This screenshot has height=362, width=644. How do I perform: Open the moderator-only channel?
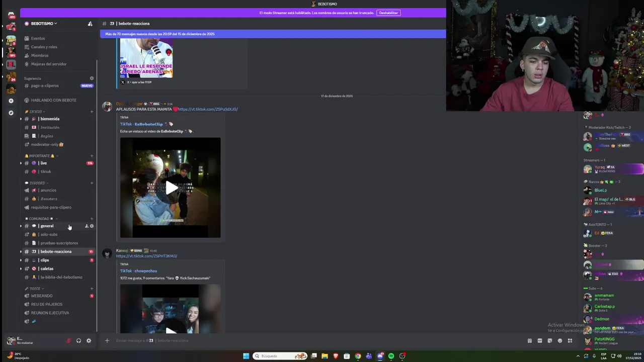47,144
